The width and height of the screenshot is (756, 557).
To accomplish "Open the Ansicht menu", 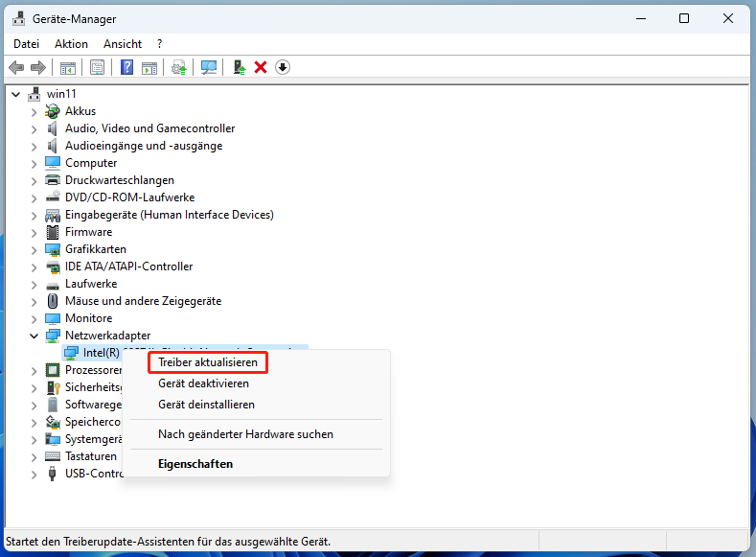I will pyautogui.click(x=123, y=44).
